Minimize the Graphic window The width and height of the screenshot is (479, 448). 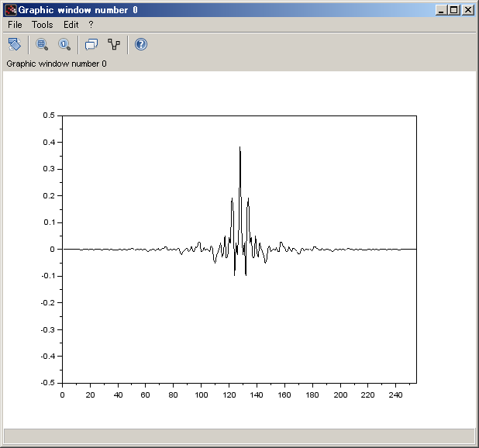coord(441,10)
